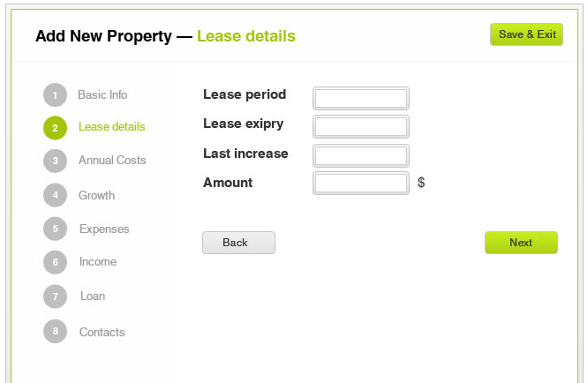This screenshot has width=588, height=383.
Task: Select the step 7 circle icon
Action: pyautogui.click(x=55, y=297)
